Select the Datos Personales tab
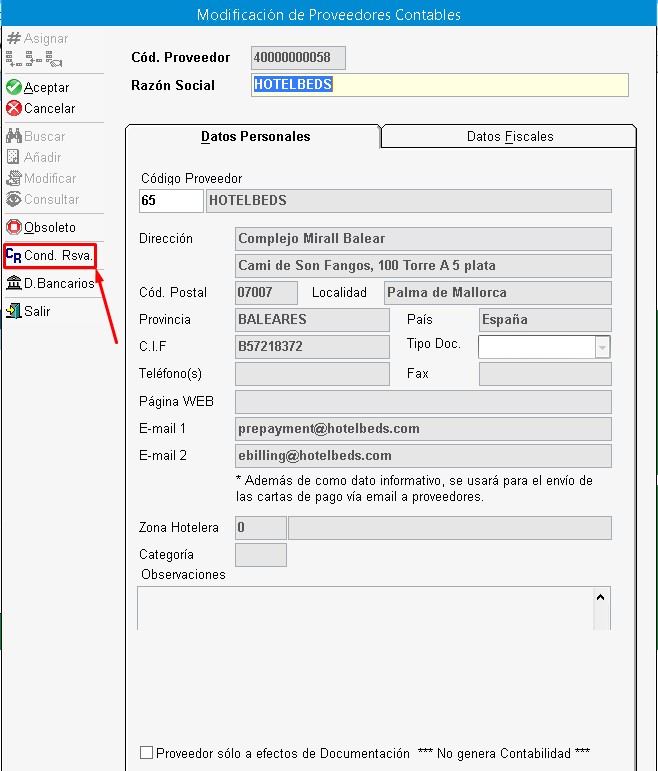658x771 pixels. 255,136
